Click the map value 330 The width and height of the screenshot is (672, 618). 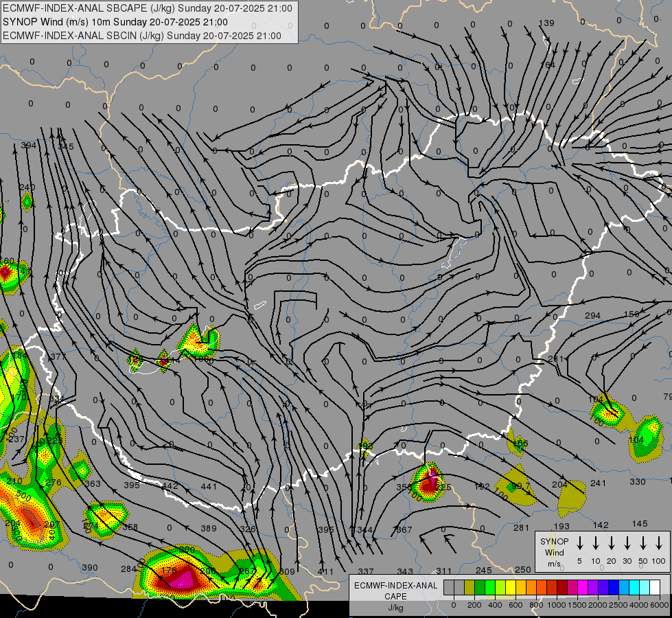[x=637, y=481]
